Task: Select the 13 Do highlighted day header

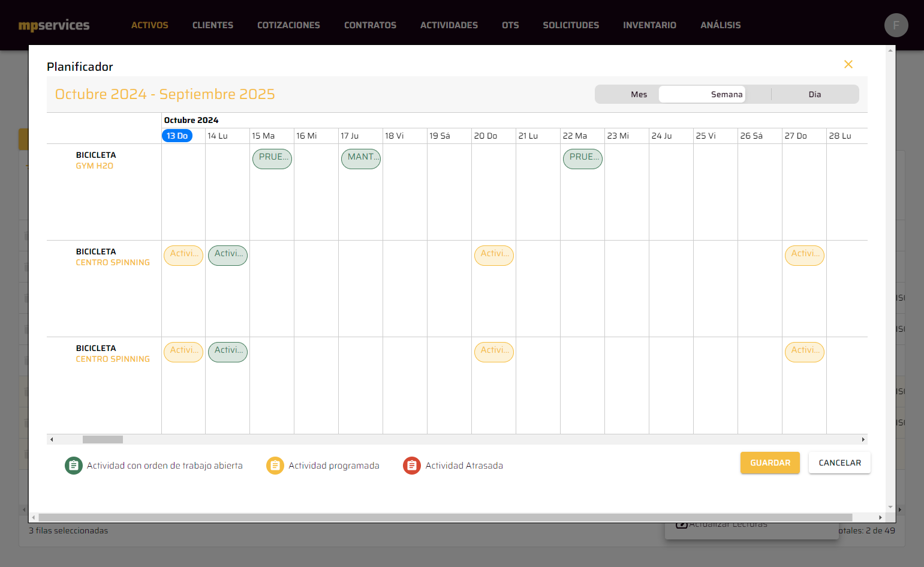Action: tap(177, 136)
